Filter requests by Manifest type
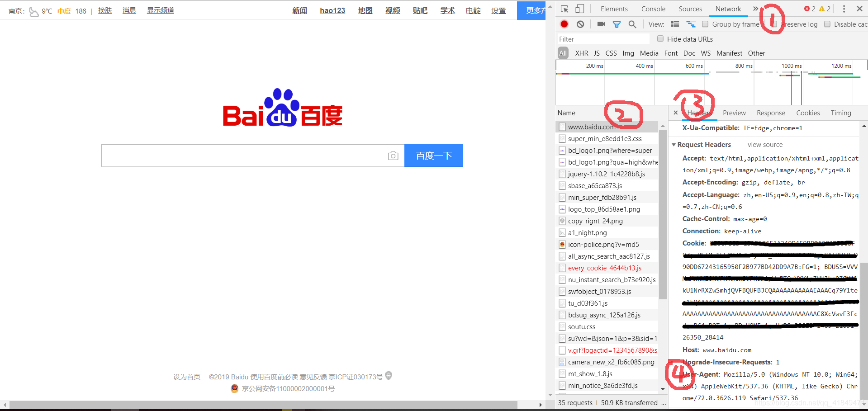The width and height of the screenshot is (868, 411). tap(729, 53)
